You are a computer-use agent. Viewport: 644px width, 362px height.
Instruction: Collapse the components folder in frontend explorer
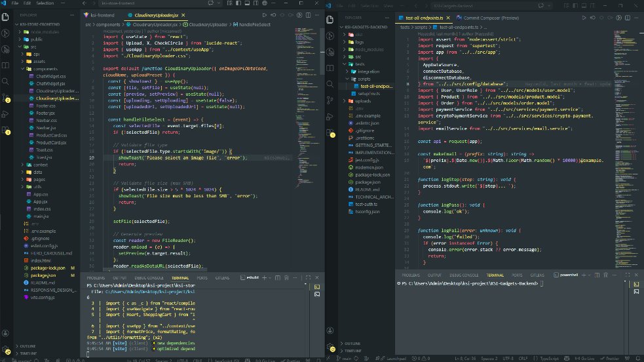[47, 69]
